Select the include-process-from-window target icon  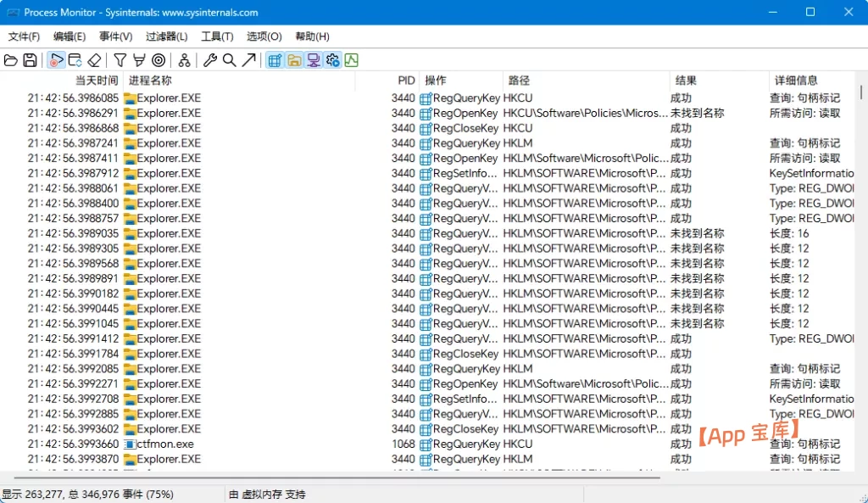[159, 60]
